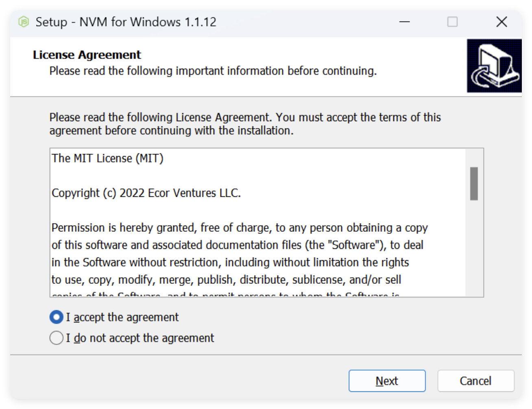The width and height of the screenshot is (532, 409).
Task: Click "The MIT License (MIT)" line
Action: click(x=108, y=158)
